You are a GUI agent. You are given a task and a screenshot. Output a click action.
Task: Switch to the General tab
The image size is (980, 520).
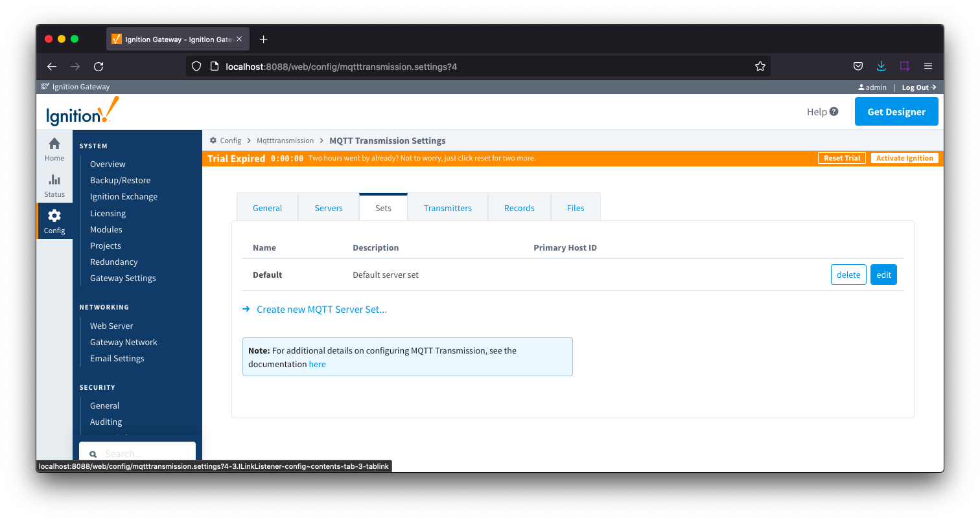pos(267,208)
